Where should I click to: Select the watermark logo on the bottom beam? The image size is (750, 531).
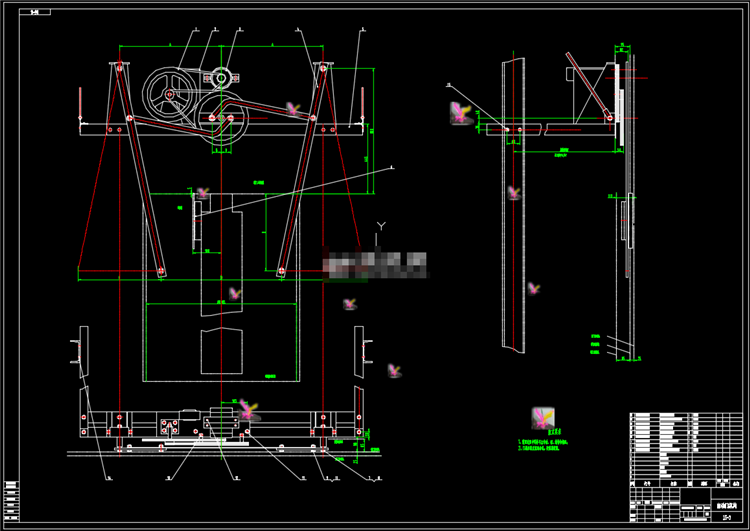[248, 409]
